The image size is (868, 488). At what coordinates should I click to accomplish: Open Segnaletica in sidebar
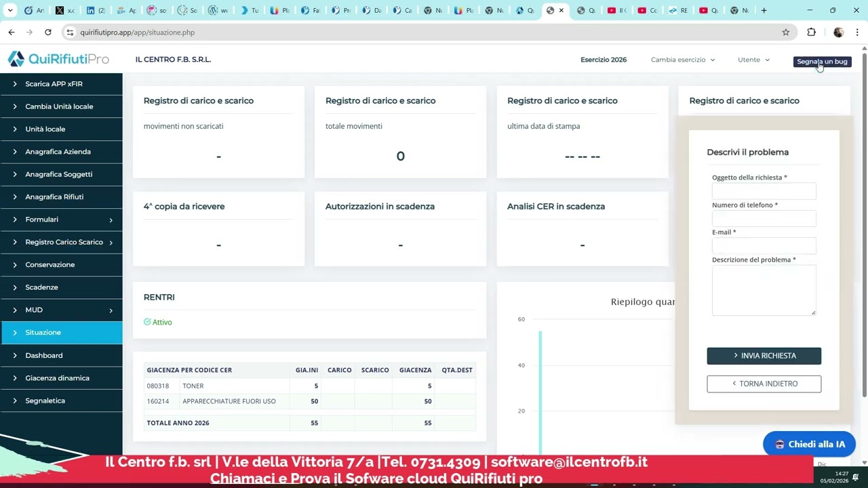pyautogui.click(x=61, y=401)
